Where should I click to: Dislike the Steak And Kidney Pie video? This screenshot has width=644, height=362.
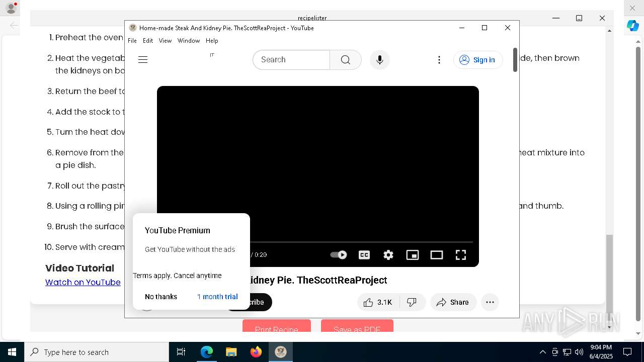[x=412, y=302]
